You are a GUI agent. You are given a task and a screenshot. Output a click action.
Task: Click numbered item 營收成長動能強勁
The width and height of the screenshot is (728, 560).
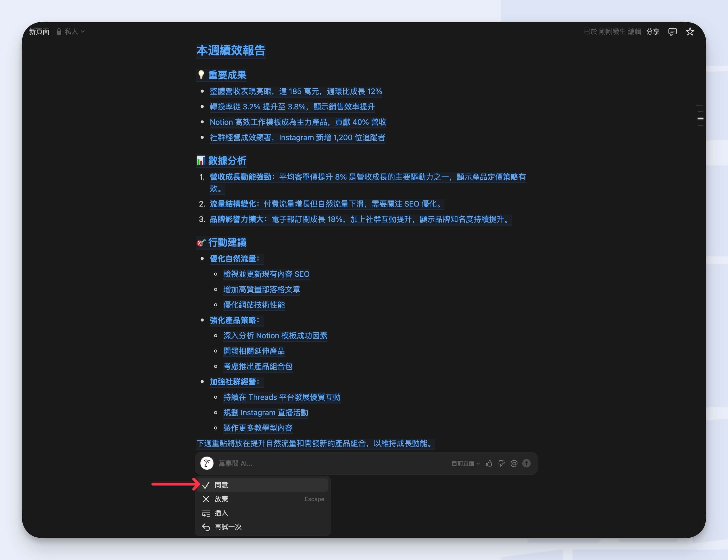[367, 182]
